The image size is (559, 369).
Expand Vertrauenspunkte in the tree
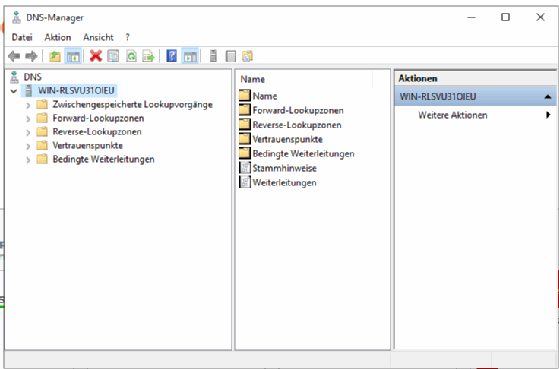28,146
